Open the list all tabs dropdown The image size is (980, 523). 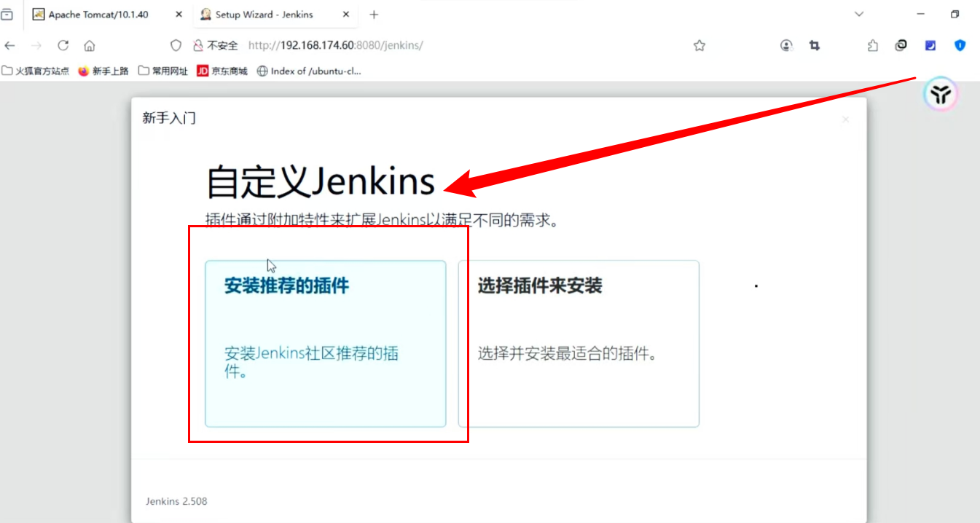[859, 15]
